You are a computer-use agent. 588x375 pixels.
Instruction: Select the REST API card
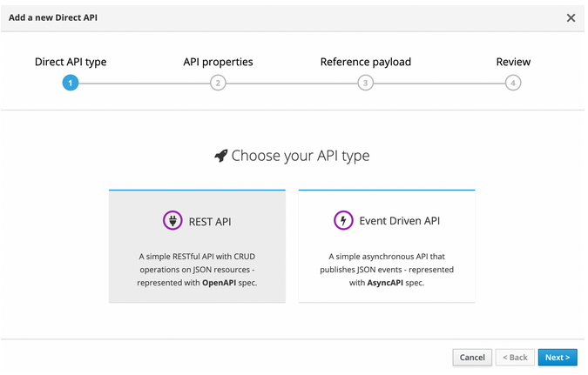197,246
